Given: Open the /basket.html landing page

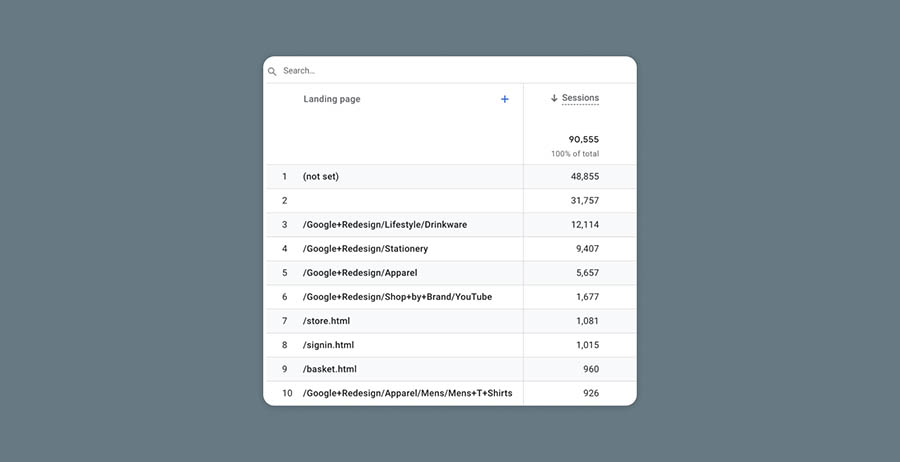Looking at the screenshot, I should tap(329, 369).
